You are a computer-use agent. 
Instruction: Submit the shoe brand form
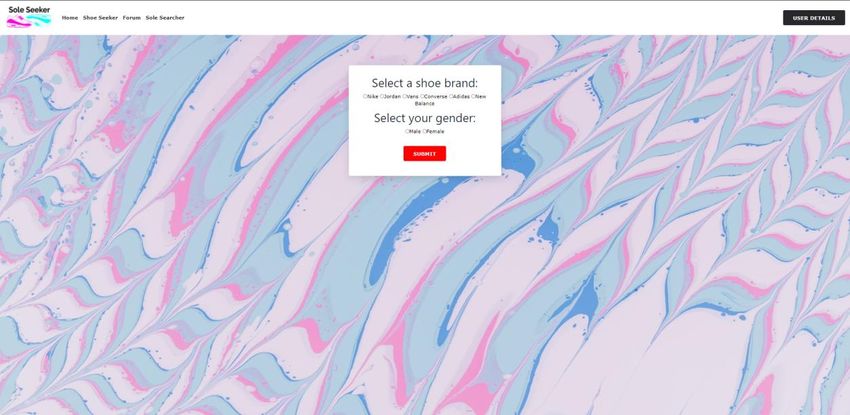[424, 154]
